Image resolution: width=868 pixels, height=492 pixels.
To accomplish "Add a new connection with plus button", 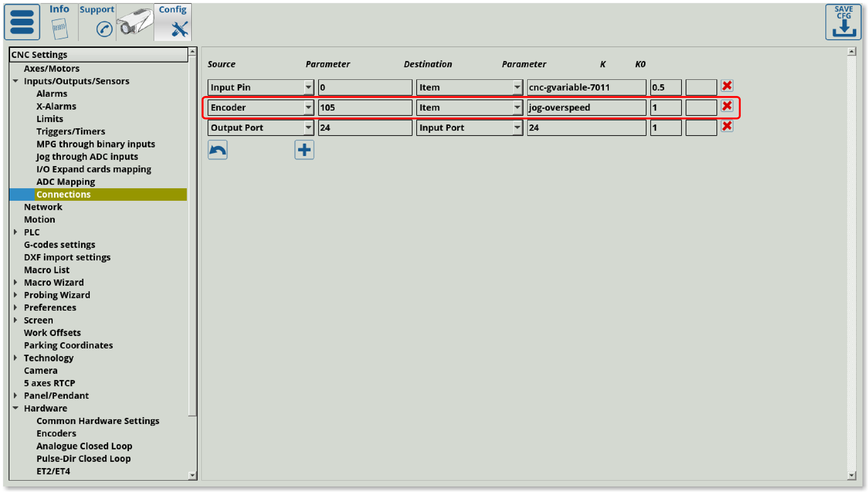I will pyautogui.click(x=304, y=150).
